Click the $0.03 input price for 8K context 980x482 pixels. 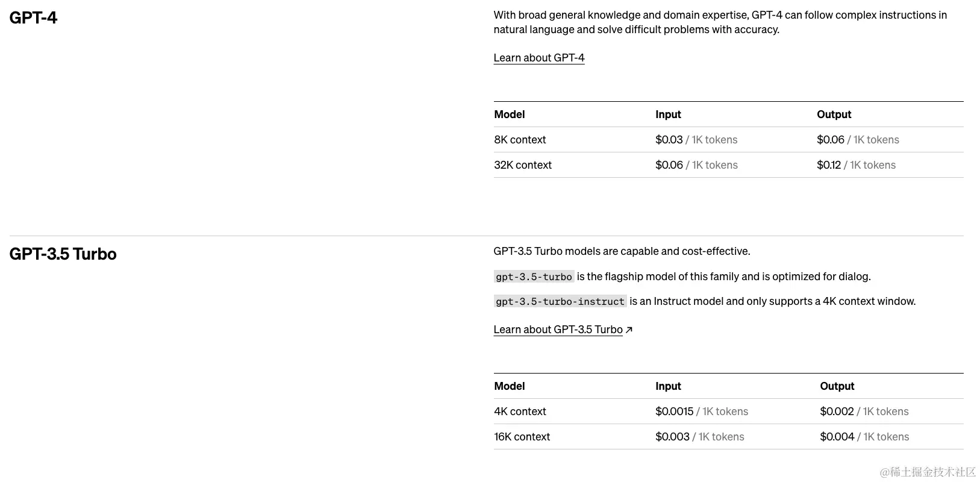click(669, 140)
